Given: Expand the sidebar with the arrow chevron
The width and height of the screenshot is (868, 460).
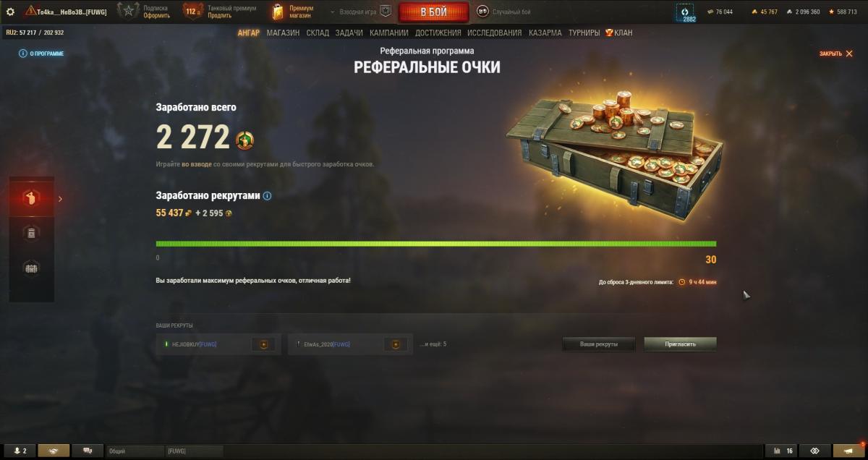Looking at the screenshot, I should pyautogui.click(x=60, y=199).
